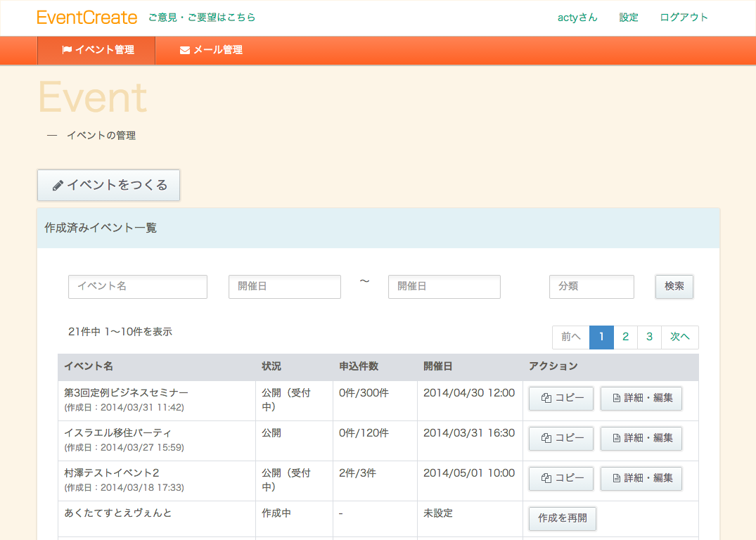Focus the 分類 category field

tap(591, 287)
